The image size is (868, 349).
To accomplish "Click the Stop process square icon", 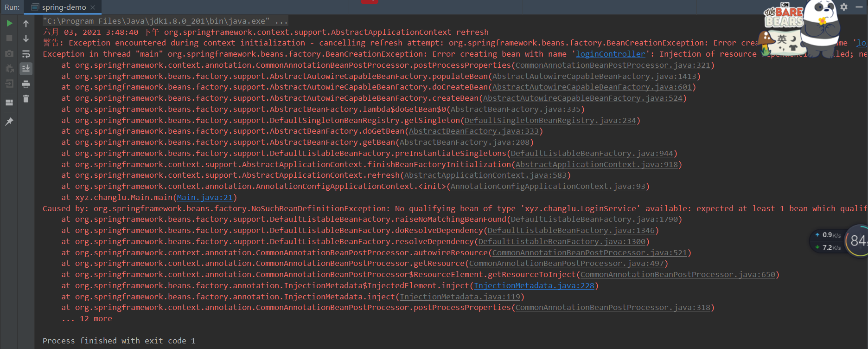I will pos(9,38).
